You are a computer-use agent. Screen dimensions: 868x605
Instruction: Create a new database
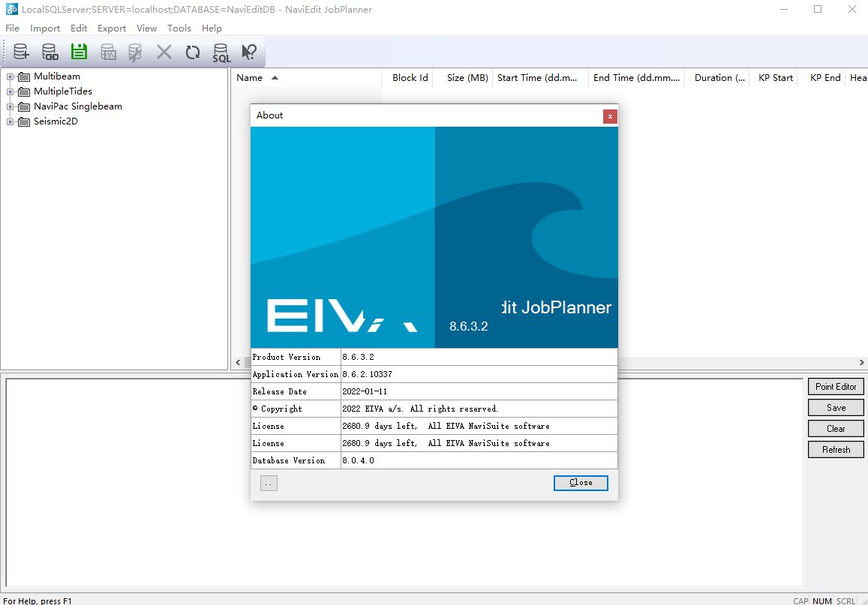pos(20,51)
